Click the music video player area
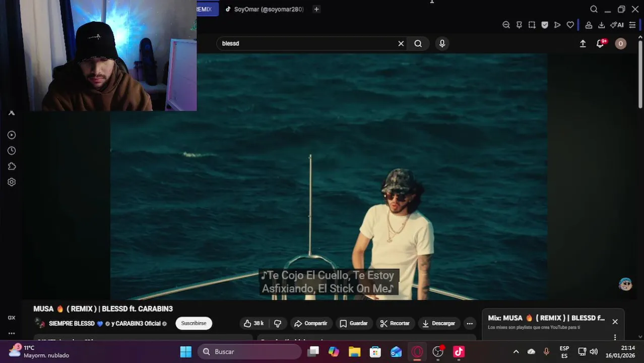The height and width of the screenshot is (363, 644). tap(329, 176)
